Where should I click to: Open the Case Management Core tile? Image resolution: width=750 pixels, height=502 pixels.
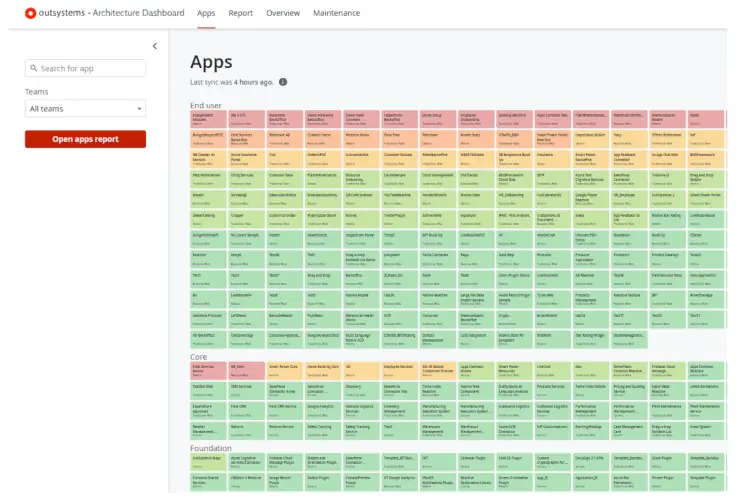629,431
